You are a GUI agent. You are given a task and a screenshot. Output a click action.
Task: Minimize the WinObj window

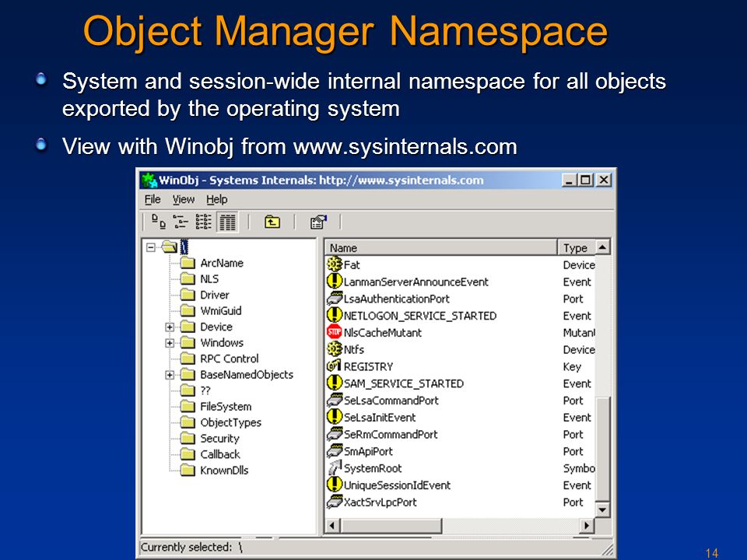(x=570, y=180)
